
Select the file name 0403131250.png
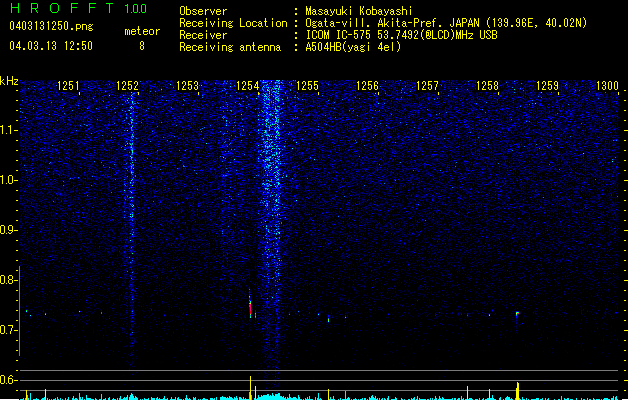51,26
